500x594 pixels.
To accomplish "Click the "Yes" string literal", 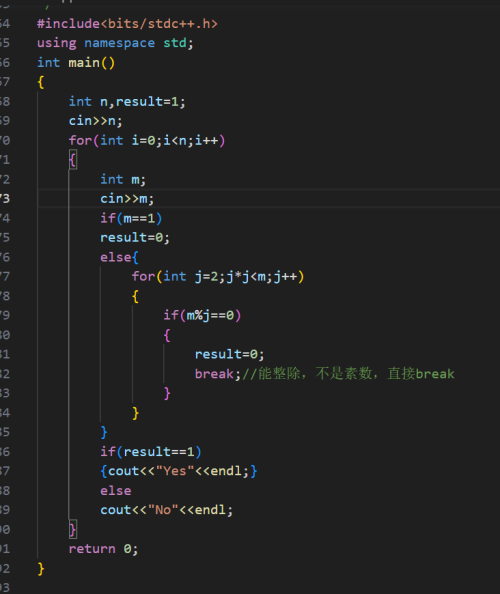I will tap(175, 471).
